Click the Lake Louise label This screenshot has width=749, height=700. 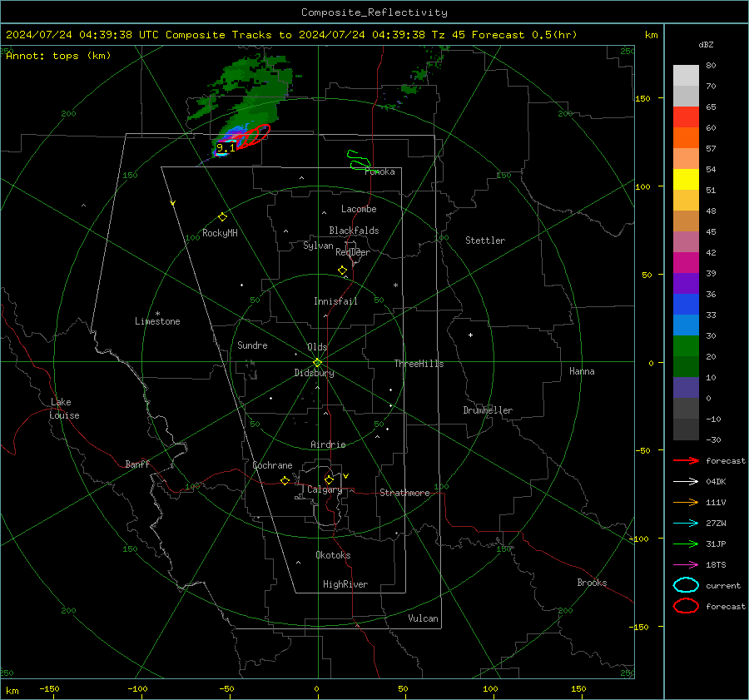coord(64,409)
